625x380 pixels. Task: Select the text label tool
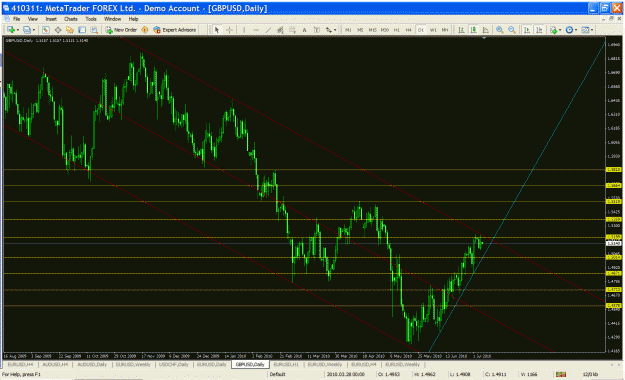pyautogui.click(x=316, y=30)
